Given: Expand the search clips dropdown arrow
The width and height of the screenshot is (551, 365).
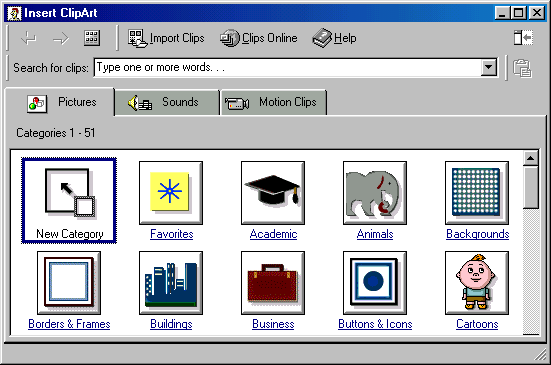Looking at the screenshot, I should 488,67.
